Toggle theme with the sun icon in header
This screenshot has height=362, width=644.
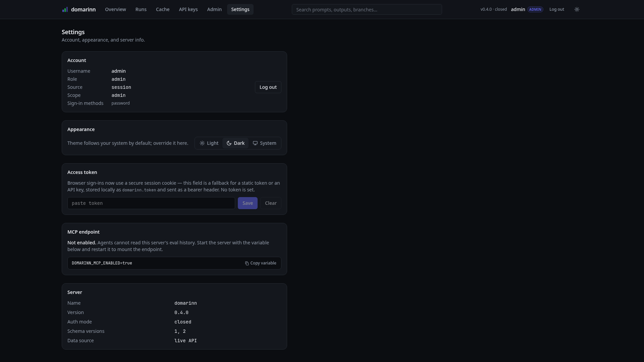(577, 9)
